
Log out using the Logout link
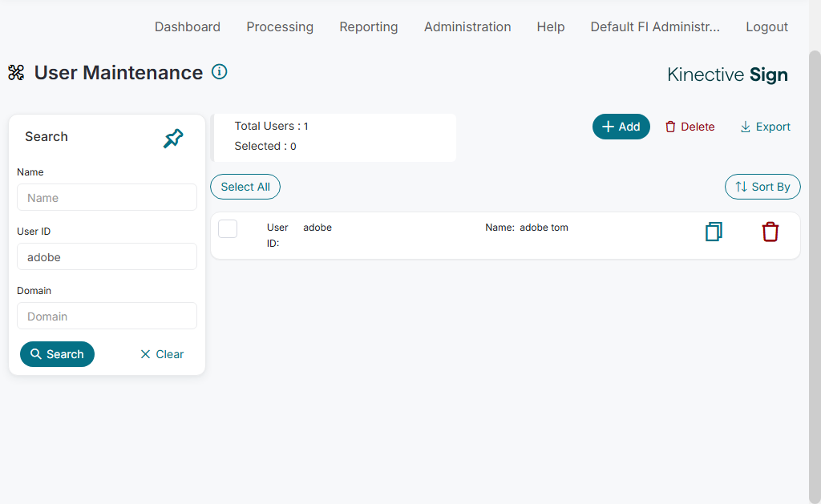[767, 26]
